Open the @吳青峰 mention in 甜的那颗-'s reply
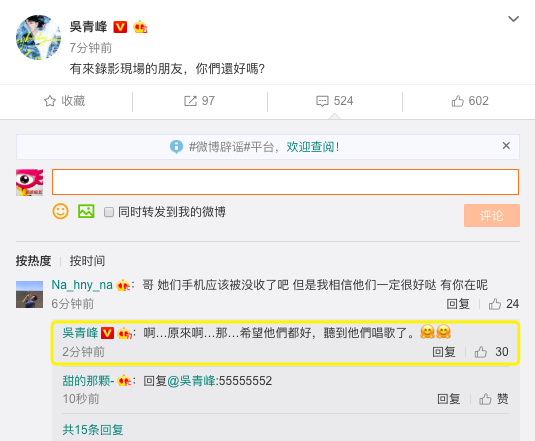 pyautogui.click(x=191, y=381)
